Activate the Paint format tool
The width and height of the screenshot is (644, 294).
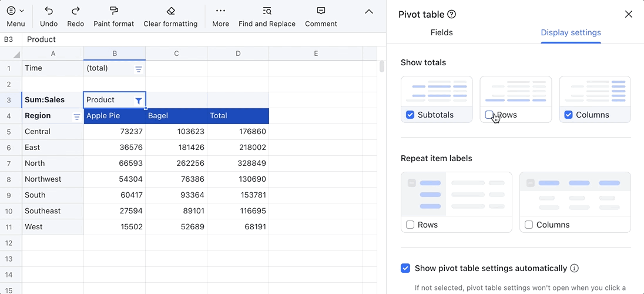point(114,11)
